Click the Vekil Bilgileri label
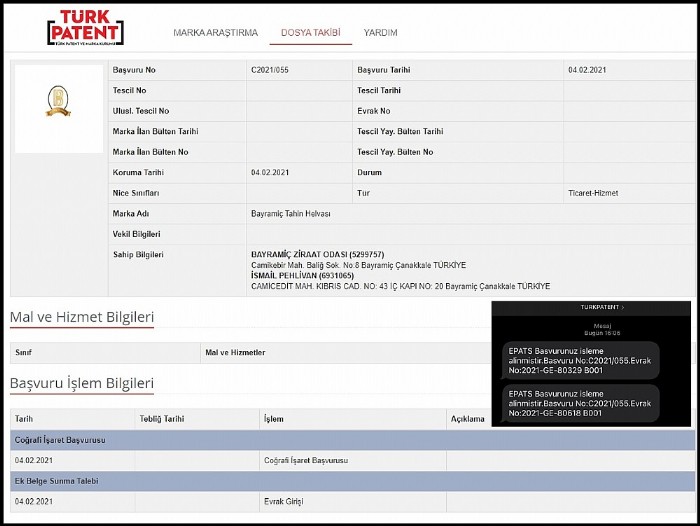This screenshot has height=526, width=700. coord(136,234)
